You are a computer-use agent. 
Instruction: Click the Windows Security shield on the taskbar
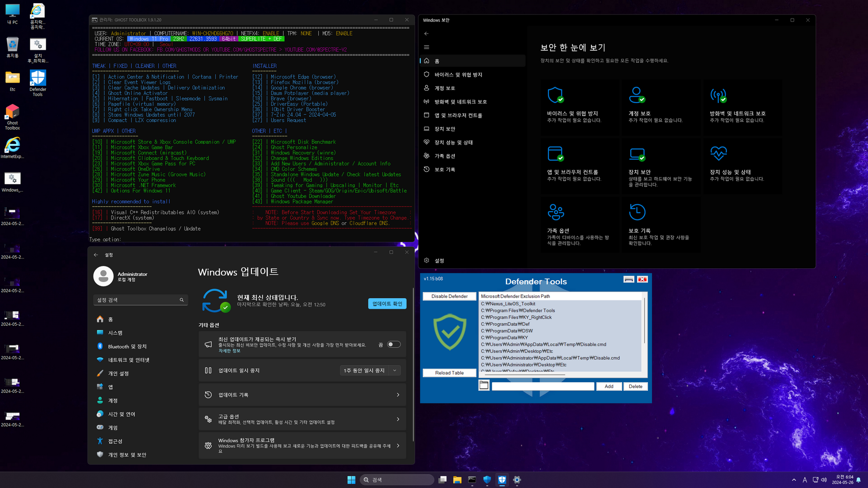487,480
